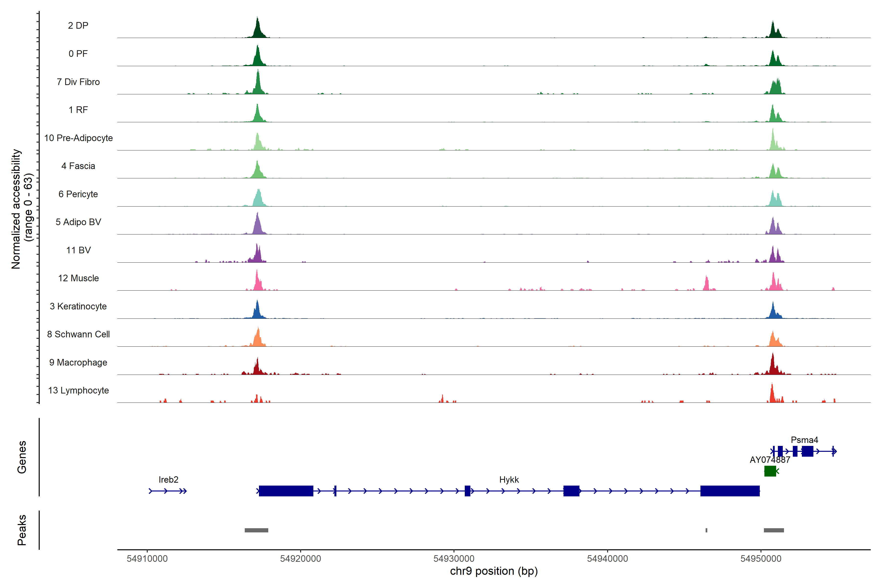Click the rightmost gray peak bar
Image resolution: width=882 pixels, height=588 pixels.
point(774,530)
